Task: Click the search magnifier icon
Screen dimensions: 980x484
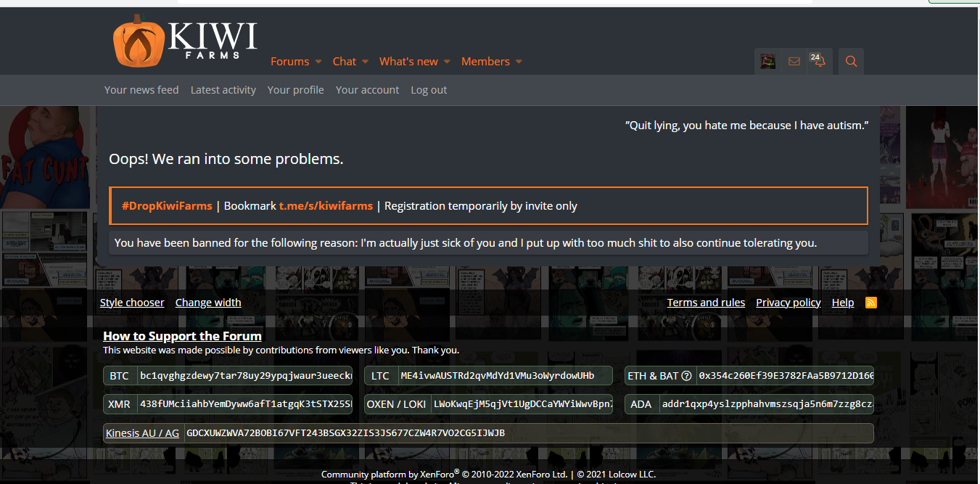Action: click(x=851, y=62)
